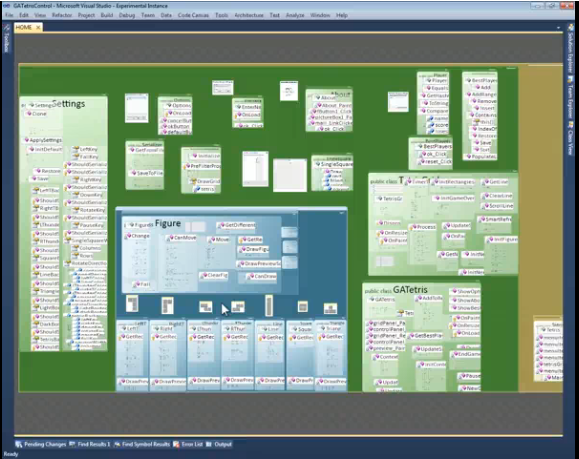Click the ToString method in Player class
Screen dimensions: 579x459
click(x=435, y=103)
